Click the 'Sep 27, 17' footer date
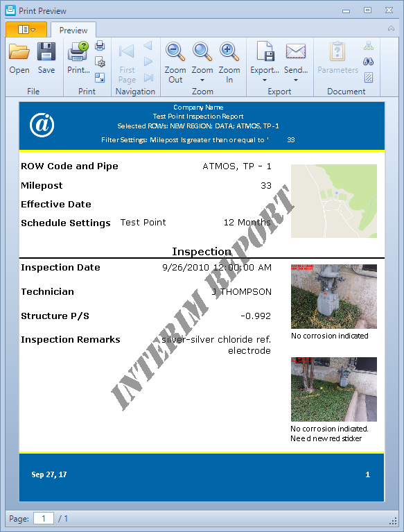Viewport: 404px width, 532px height. click(x=49, y=474)
